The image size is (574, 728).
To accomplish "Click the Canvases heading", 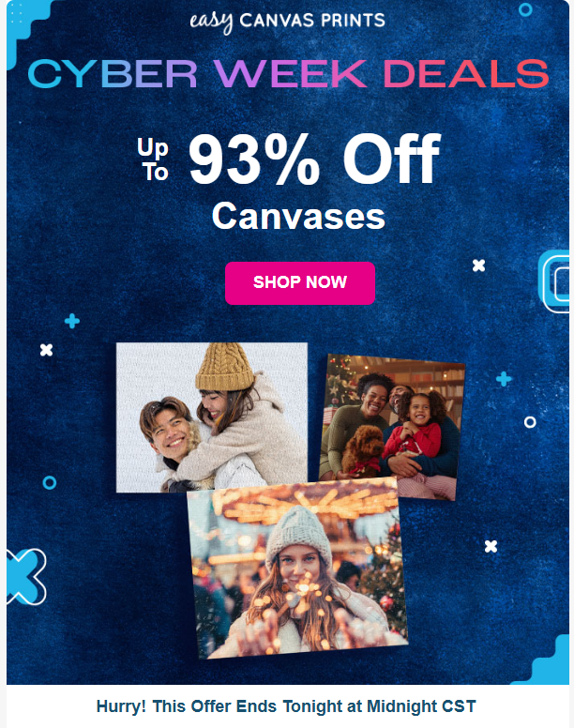I will click(x=298, y=217).
